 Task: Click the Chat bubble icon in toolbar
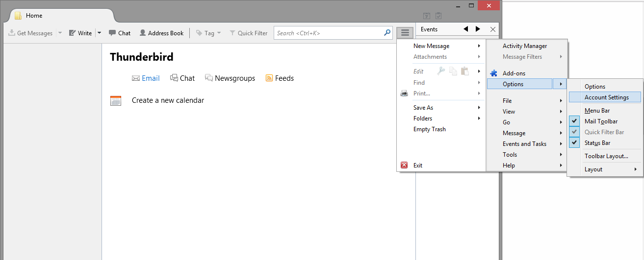click(112, 33)
